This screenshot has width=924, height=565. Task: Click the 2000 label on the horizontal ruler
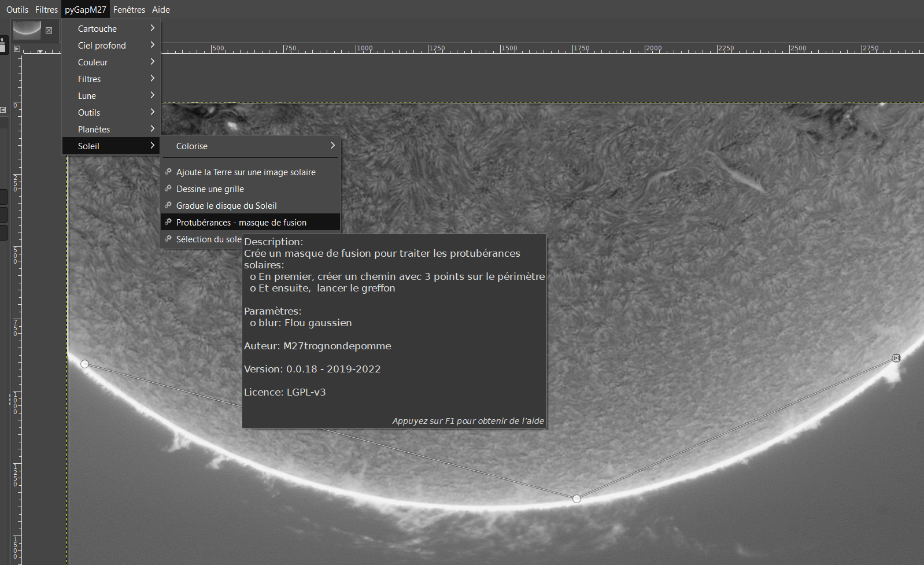(x=654, y=48)
